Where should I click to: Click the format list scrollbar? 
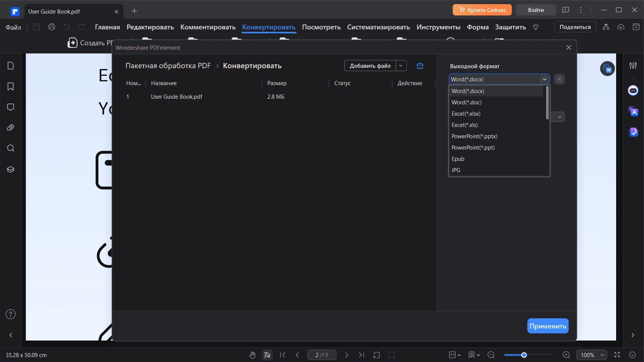[547, 102]
